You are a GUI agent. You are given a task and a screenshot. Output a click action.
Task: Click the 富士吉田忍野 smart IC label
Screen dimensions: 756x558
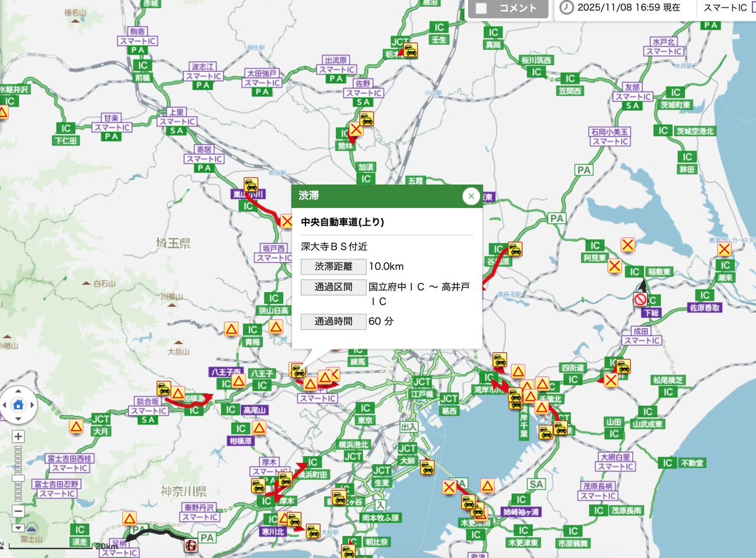[57, 489]
